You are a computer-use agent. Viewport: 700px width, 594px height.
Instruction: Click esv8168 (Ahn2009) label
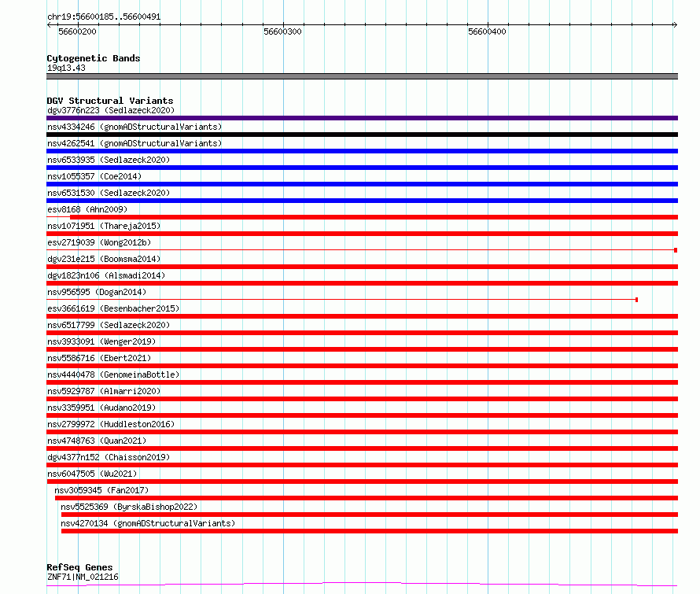87,209
